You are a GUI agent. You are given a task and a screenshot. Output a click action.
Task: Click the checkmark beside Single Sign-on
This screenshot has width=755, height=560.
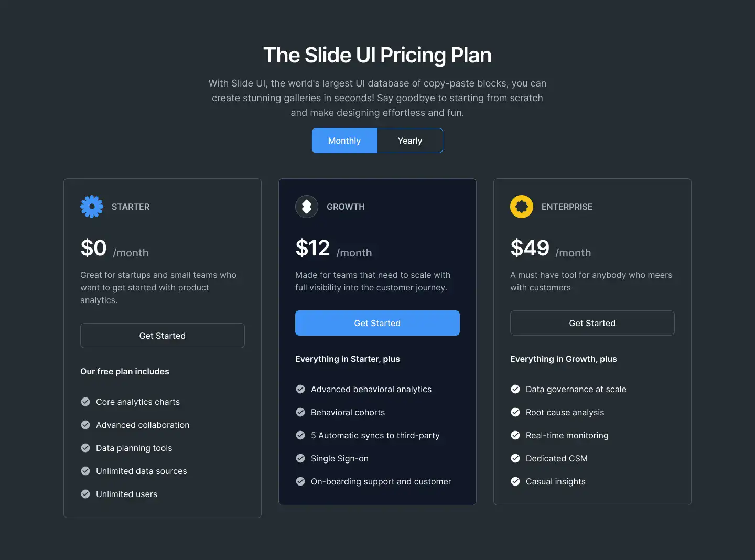point(300,458)
